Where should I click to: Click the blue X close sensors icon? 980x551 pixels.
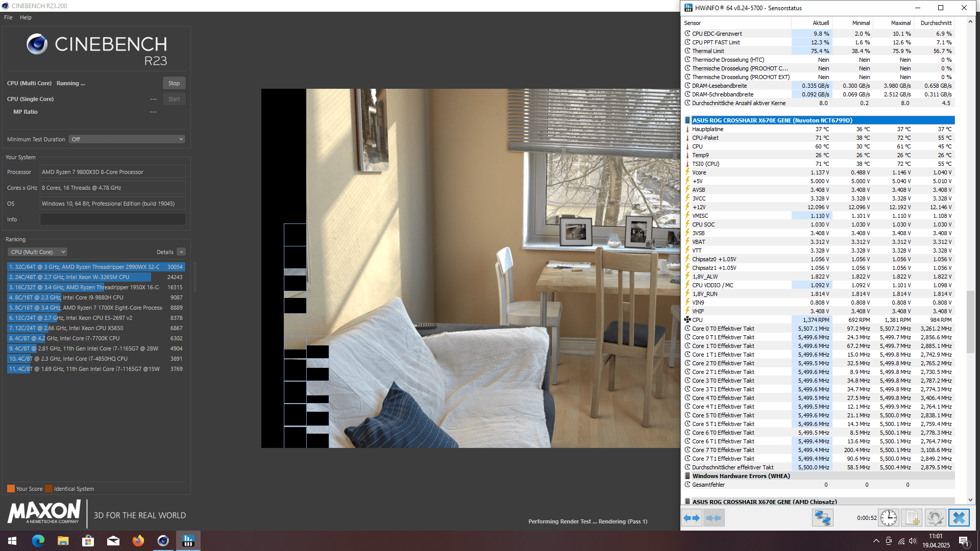[959, 518]
